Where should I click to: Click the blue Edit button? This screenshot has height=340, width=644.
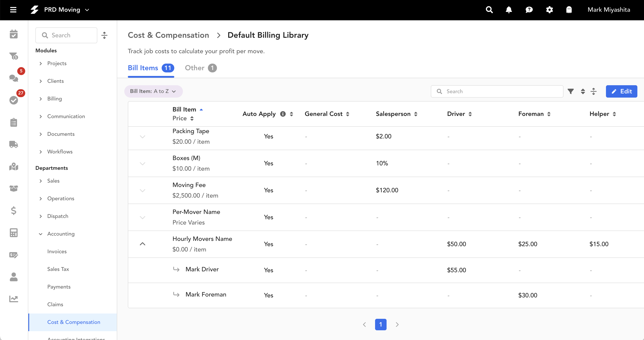[621, 91]
